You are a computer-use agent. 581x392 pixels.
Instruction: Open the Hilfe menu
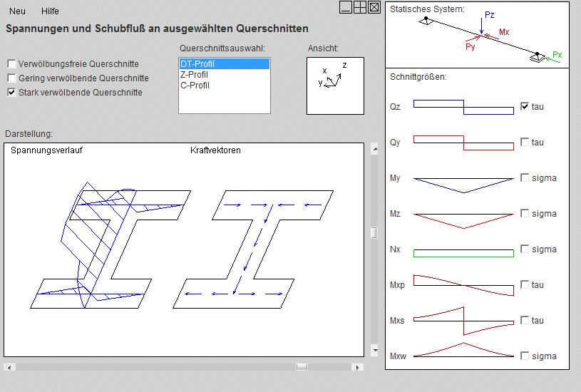tap(50, 11)
